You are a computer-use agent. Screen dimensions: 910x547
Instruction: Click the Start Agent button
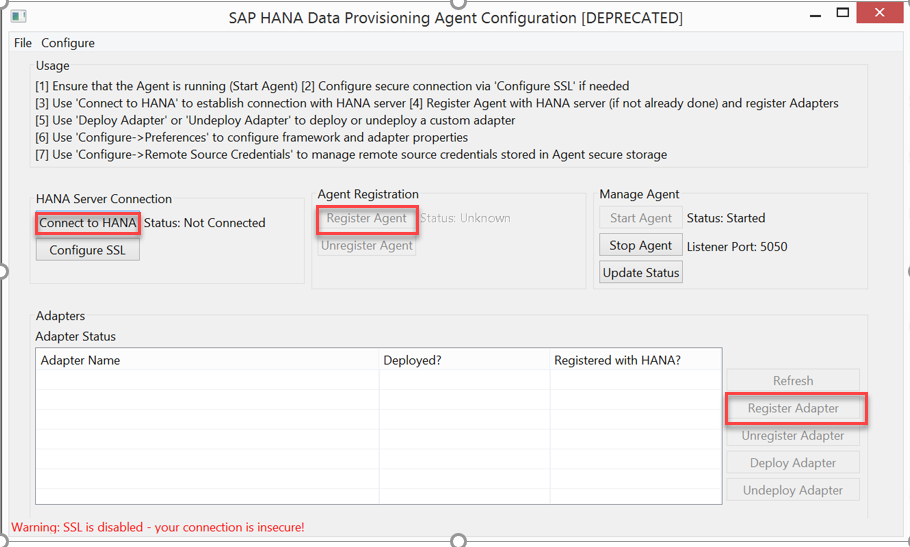(x=641, y=218)
